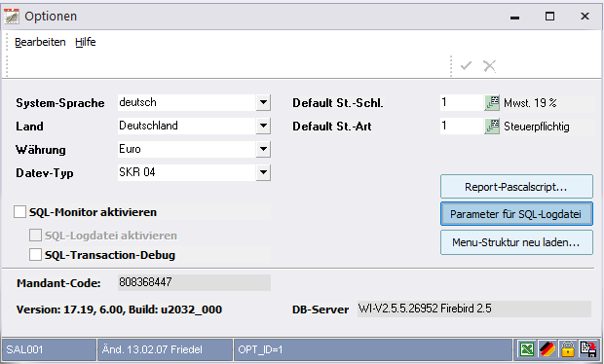Click the version text 'Version: 17.19, 6.00'

click(70, 309)
